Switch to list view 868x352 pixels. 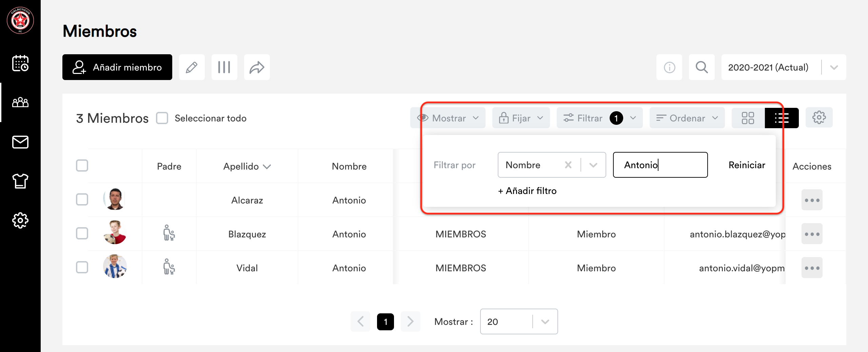(x=782, y=118)
